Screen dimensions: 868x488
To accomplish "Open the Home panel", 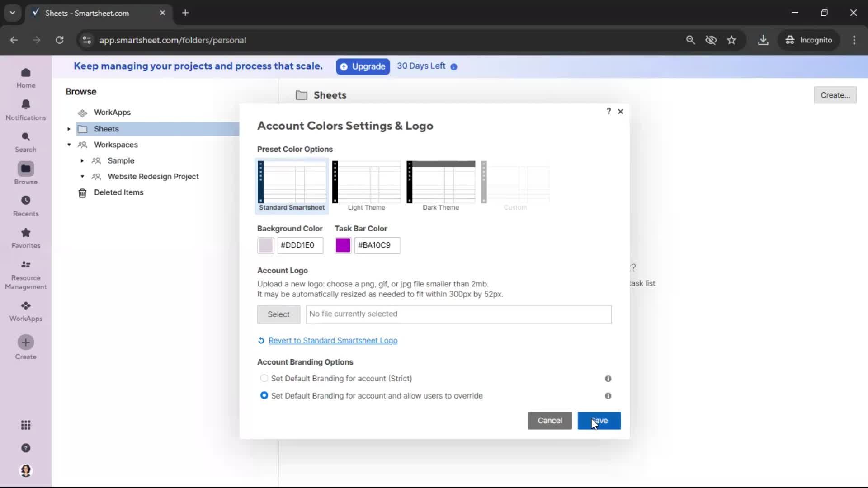I will point(26,77).
